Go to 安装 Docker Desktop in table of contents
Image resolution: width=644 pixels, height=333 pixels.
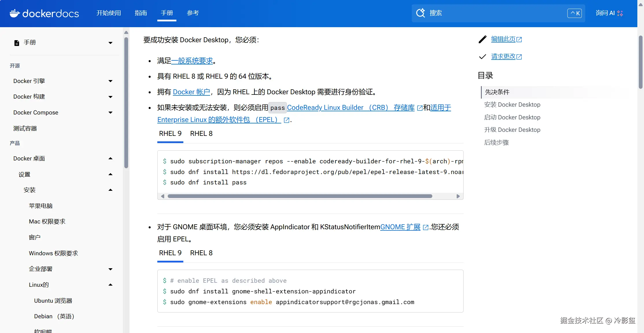click(512, 105)
